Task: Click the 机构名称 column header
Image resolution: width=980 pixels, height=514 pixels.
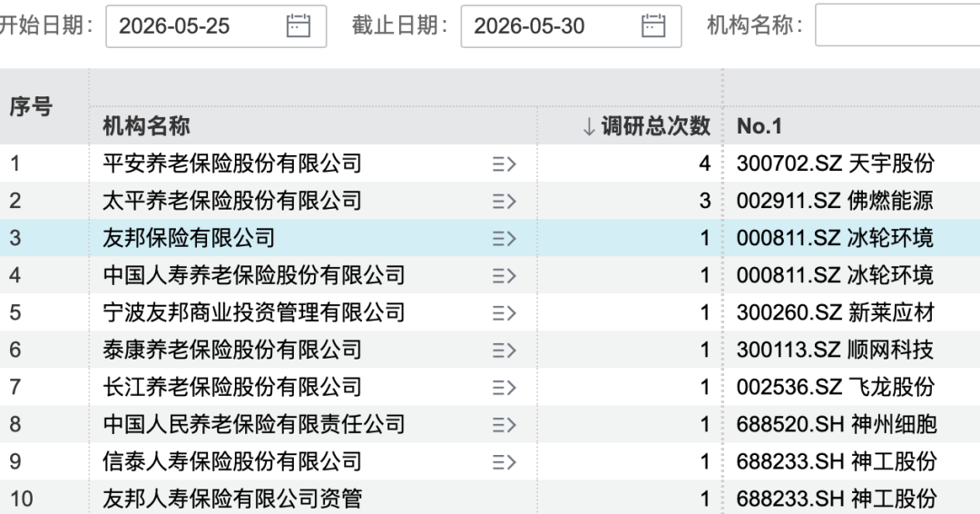Action: point(146,125)
